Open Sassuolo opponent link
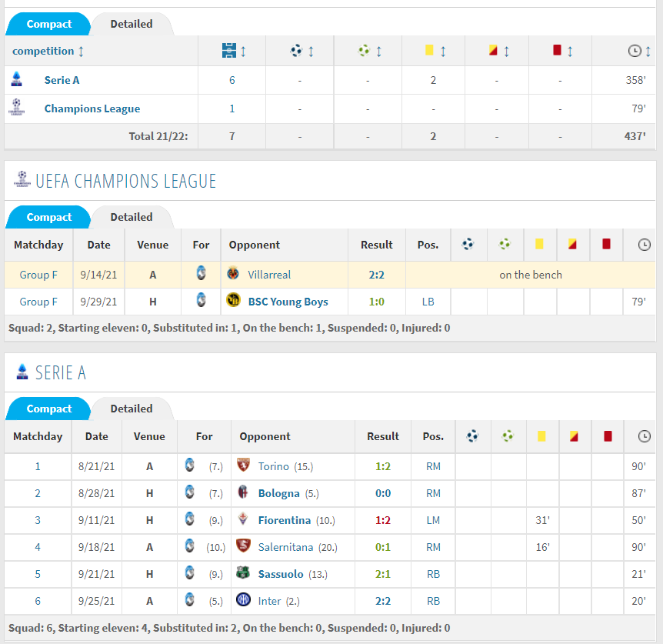 281,574
